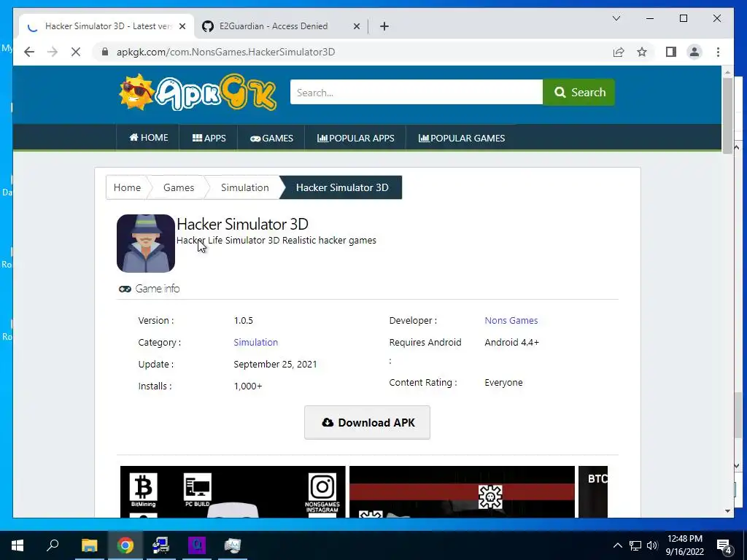This screenshot has width=747, height=560.
Task: Click the Game info section label
Action: pyautogui.click(x=149, y=289)
